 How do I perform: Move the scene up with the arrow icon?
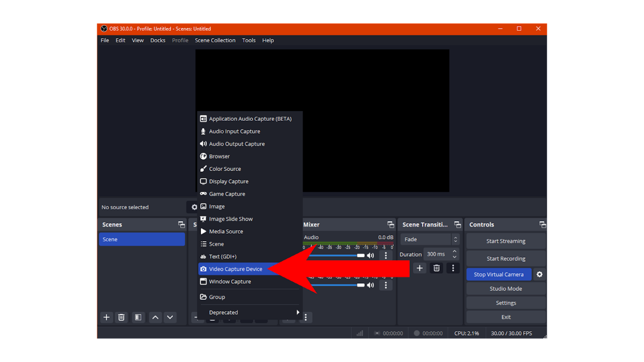tap(155, 317)
